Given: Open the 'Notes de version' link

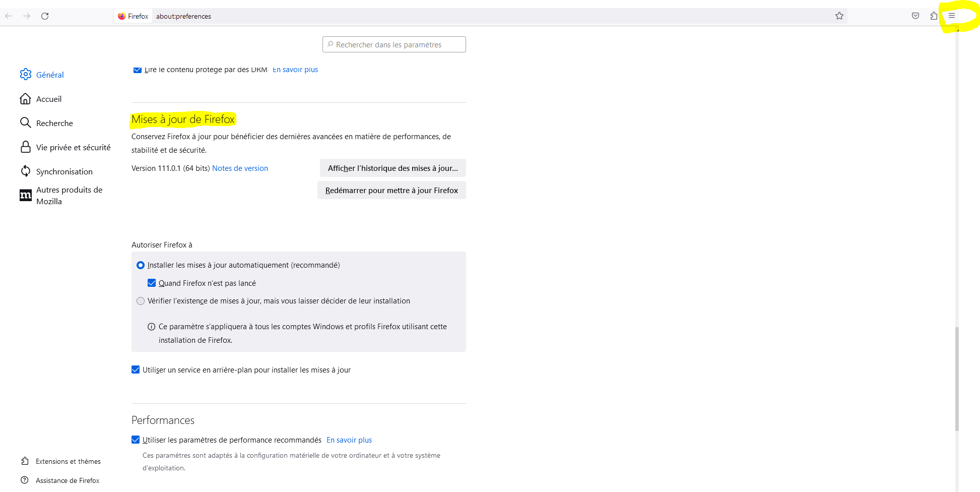Looking at the screenshot, I should (240, 168).
